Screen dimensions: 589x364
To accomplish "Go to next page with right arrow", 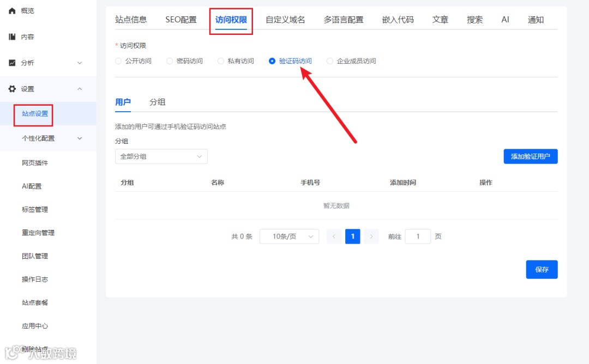I will pos(371,236).
